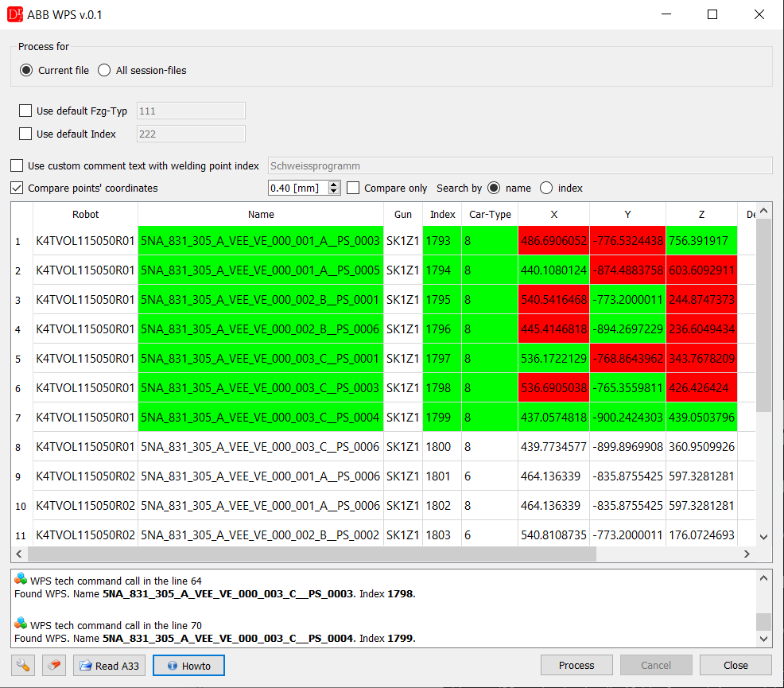This screenshot has width=784, height=688.
Task: Click the Schweissprogramm comment text field
Action: 520,165
